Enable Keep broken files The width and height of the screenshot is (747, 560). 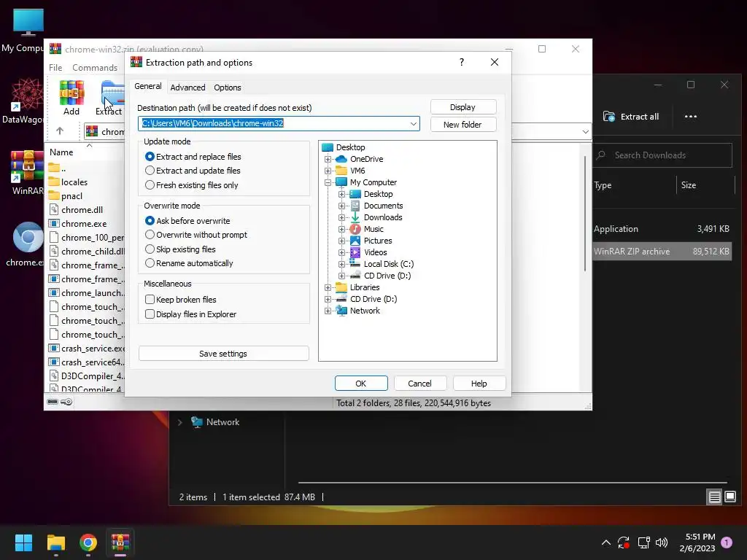pyautogui.click(x=150, y=300)
